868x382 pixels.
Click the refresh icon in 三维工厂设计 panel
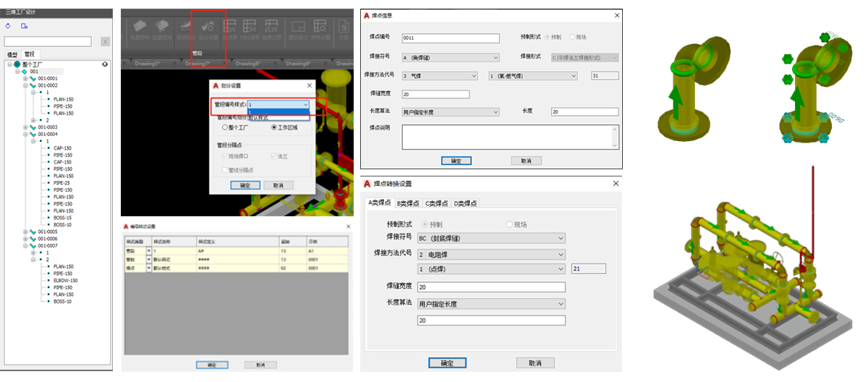coord(8,26)
